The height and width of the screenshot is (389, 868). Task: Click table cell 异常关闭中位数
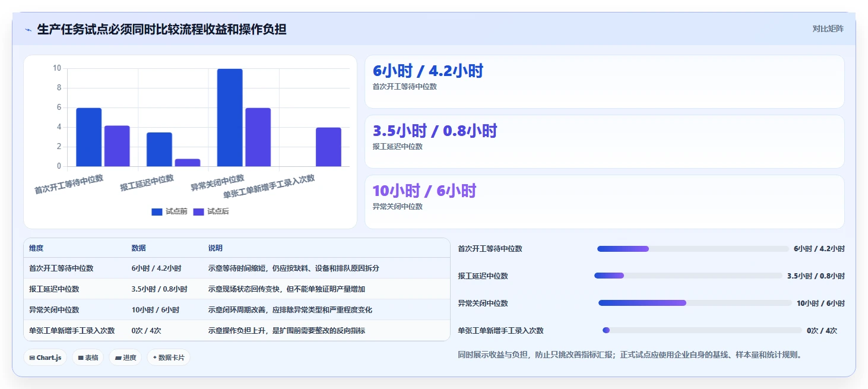tap(54, 310)
